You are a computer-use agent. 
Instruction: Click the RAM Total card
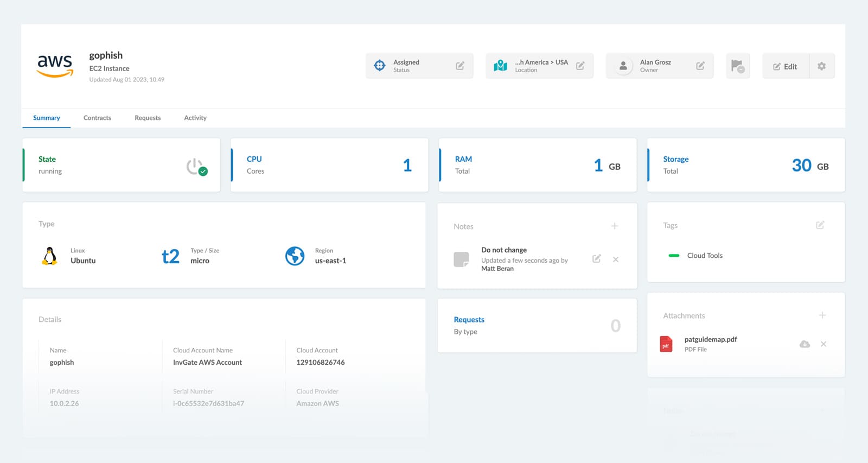click(x=538, y=165)
